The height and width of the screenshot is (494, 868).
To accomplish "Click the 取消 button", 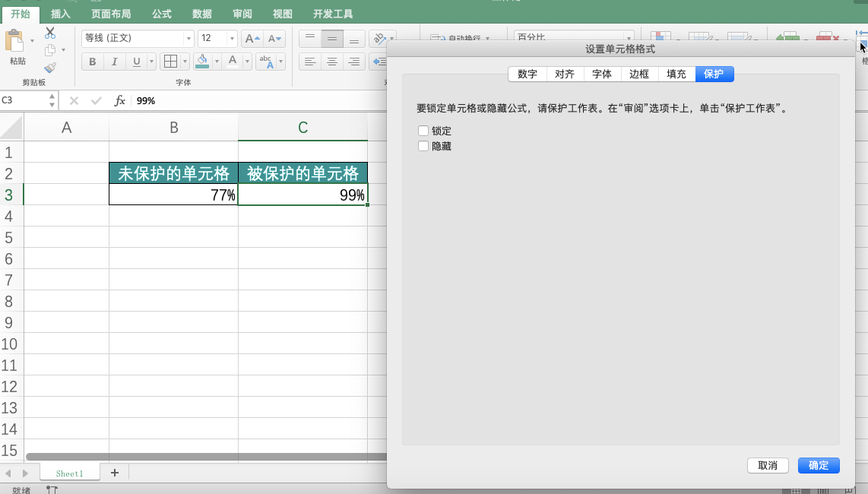I will pyautogui.click(x=768, y=465).
